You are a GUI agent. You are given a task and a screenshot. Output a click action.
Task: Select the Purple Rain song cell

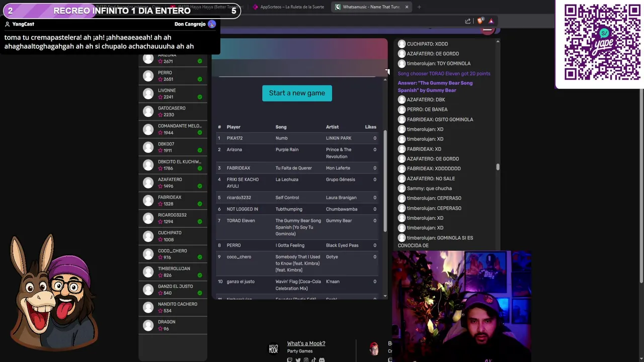point(287,150)
